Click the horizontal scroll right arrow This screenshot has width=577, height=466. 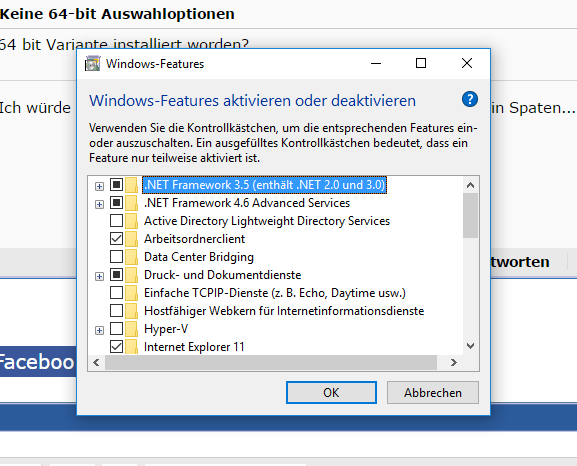click(454, 363)
